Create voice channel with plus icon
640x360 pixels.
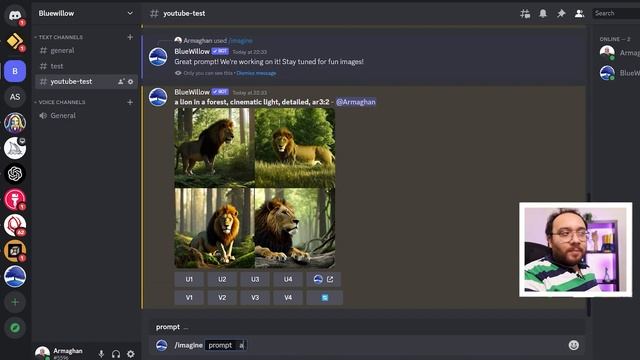click(130, 102)
